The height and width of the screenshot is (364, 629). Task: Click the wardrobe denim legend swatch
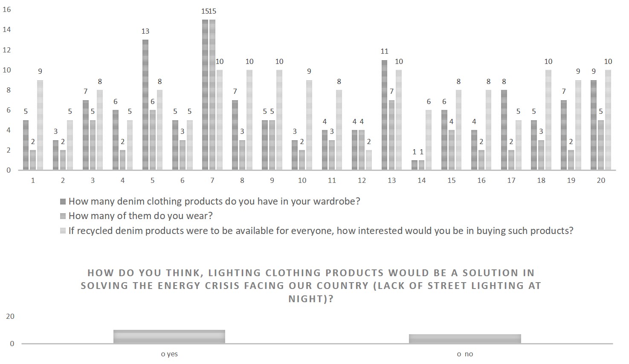coord(63,202)
